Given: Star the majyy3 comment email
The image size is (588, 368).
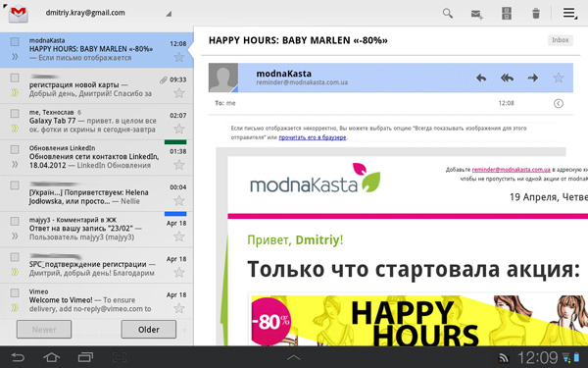Looking at the screenshot, I should pyautogui.click(x=179, y=237).
